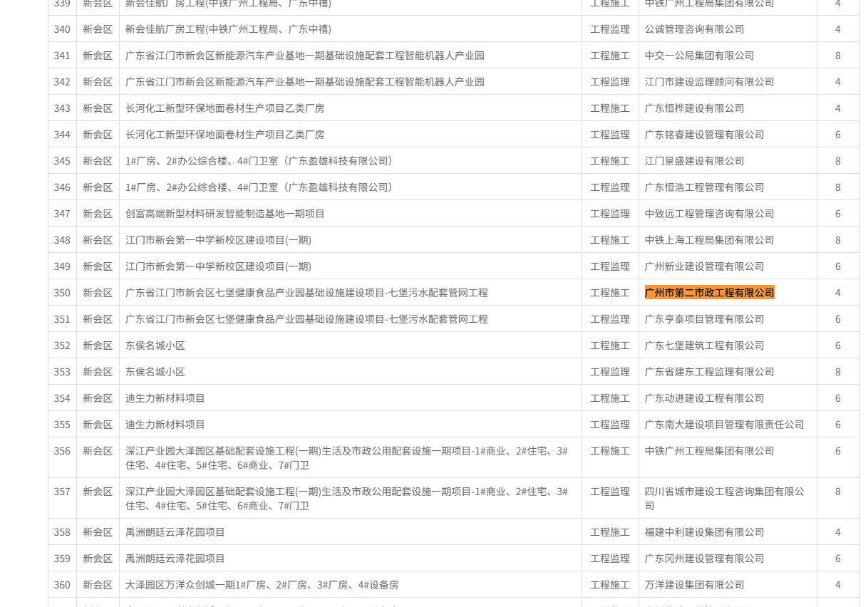Click project name 东侯名城小区 in row 352
The image size is (868, 607).
pyautogui.click(x=155, y=346)
